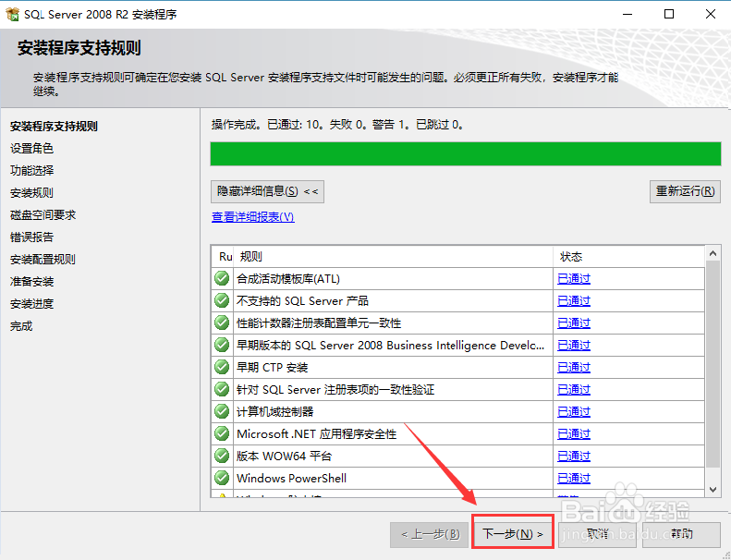Click rule text 不支持的 SQL Server 产品
The height and width of the screenshot is (560, 731).
302,300
